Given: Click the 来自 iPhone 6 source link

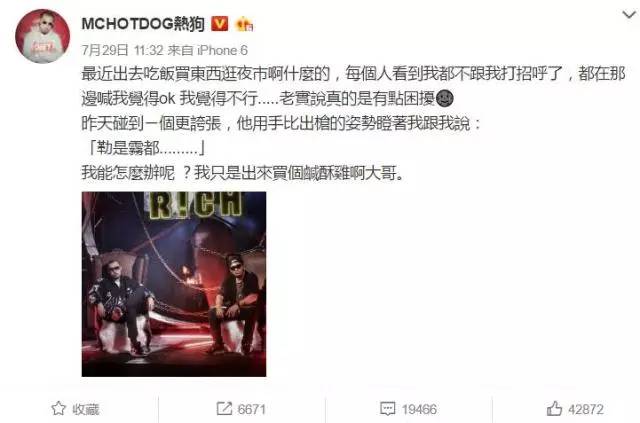Looking at the screenshot, I should click(x=208, y=50).
